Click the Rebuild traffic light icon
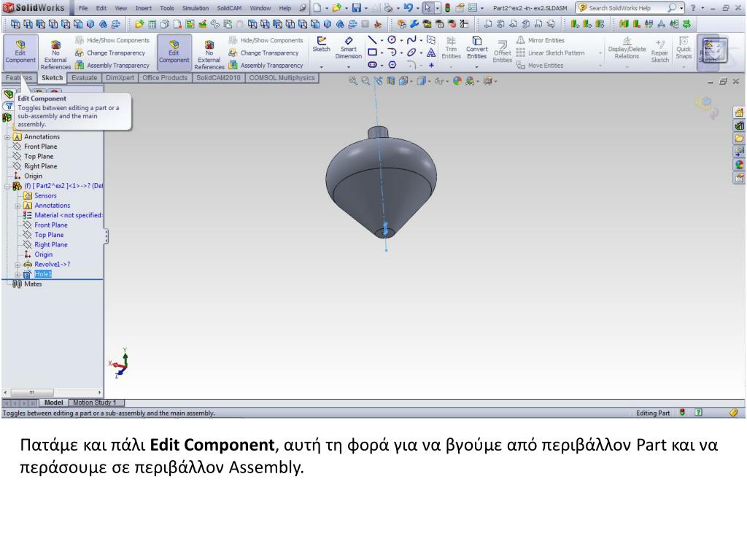This screenshot has height=560, width=747. [447, 8]
